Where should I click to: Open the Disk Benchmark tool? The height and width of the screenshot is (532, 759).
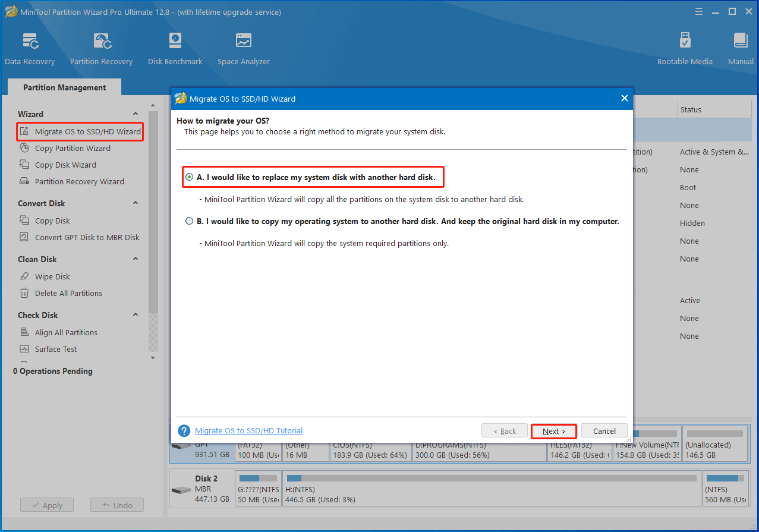click(x=175, y=49)
